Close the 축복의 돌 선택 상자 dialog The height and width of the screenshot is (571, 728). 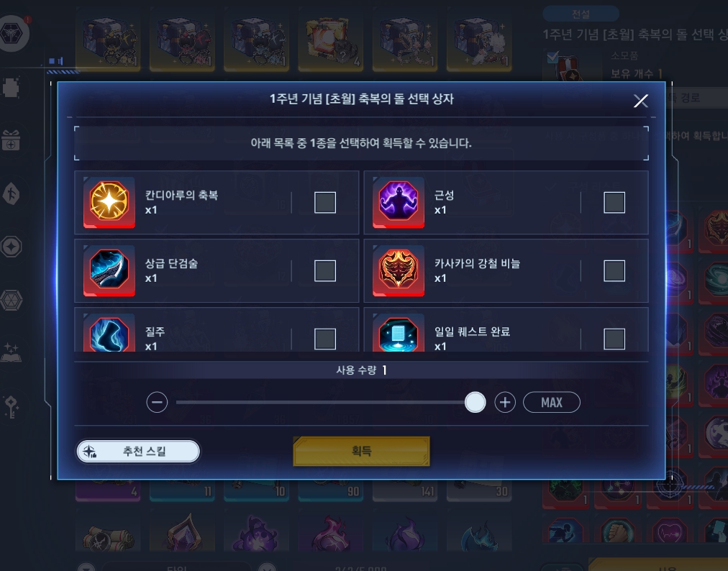point(641,101)
